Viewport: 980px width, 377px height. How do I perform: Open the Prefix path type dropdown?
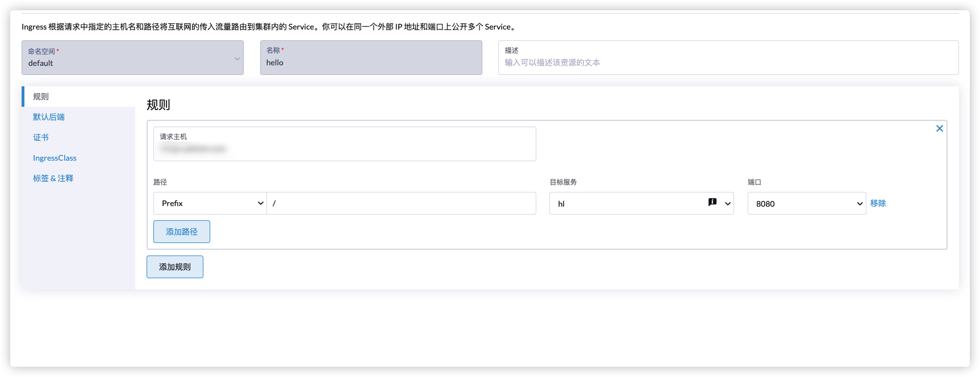(210, 203)
